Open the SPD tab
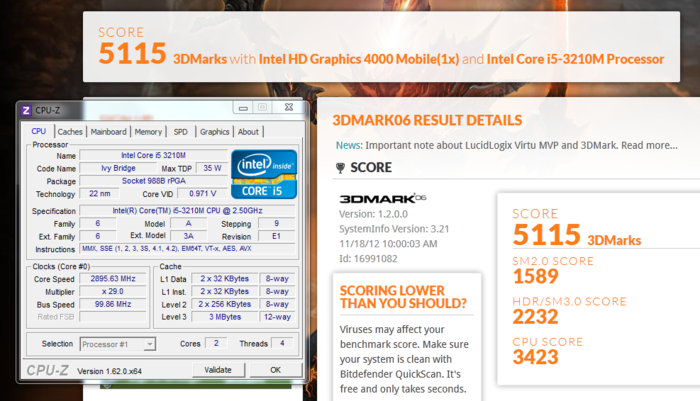The image size is (700, 401). point(181,132)
